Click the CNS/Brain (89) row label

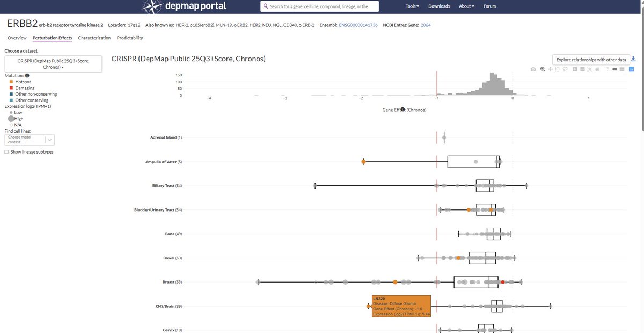tap(169, 306)
